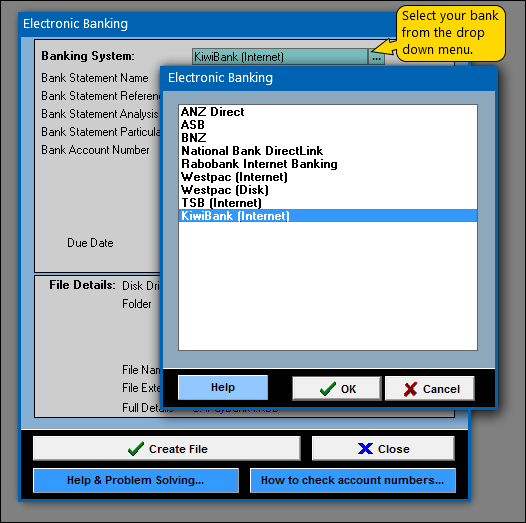Click the Banking System KiwiBank field
Image resolution: width=526 pixels, height=523 pixels.
click(280, 57)
